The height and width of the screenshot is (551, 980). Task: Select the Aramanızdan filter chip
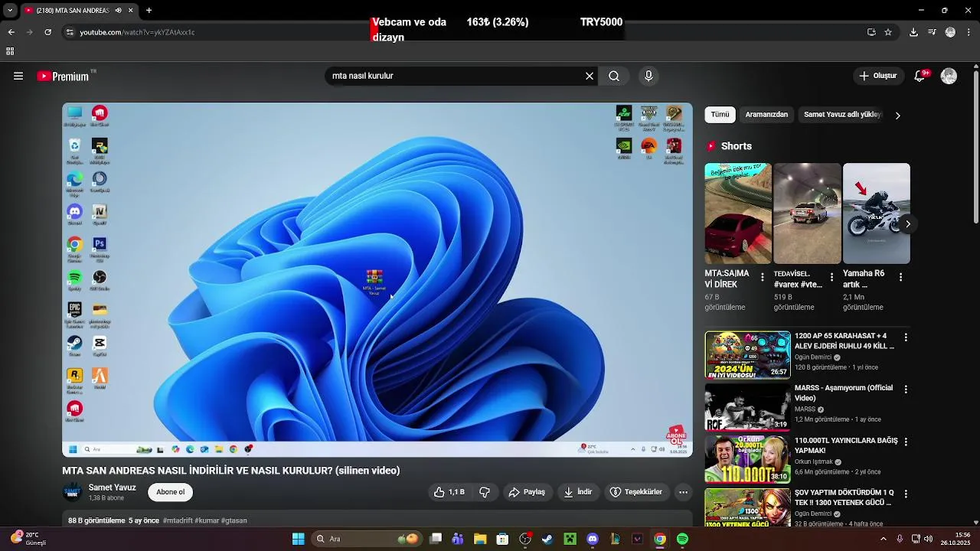pyautogui.click(x=766, y=115)
